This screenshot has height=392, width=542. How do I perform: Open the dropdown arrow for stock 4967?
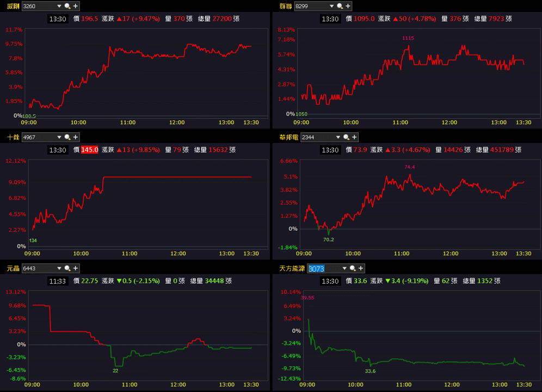(59, 137)
